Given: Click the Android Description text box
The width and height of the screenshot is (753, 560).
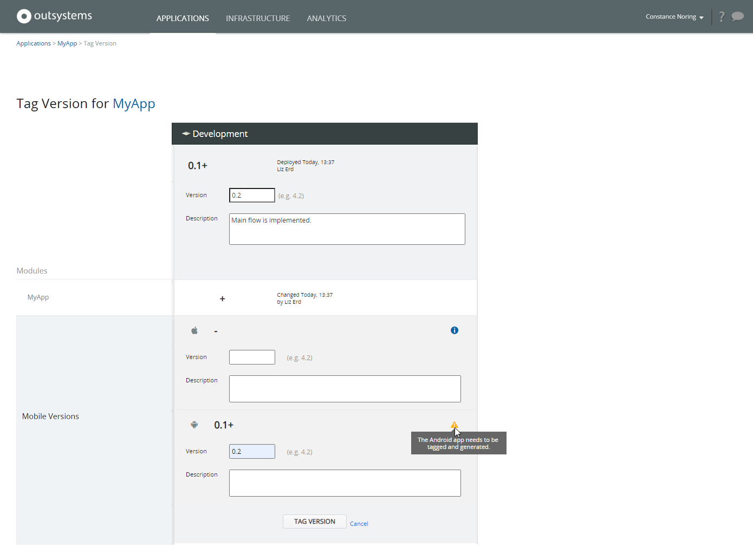Looking at the screenshot, I should (x=345, y=483).
